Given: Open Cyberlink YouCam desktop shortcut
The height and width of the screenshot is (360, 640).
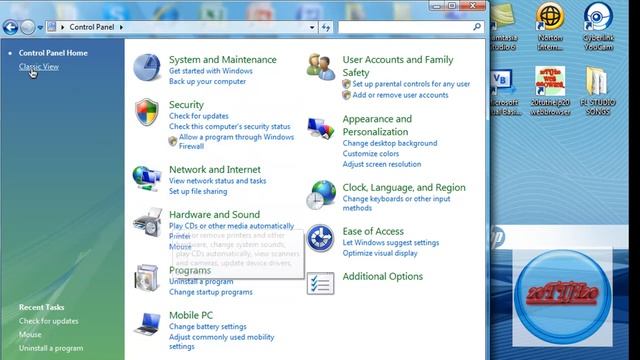Looking at the screenshot, I should (598, 26).
